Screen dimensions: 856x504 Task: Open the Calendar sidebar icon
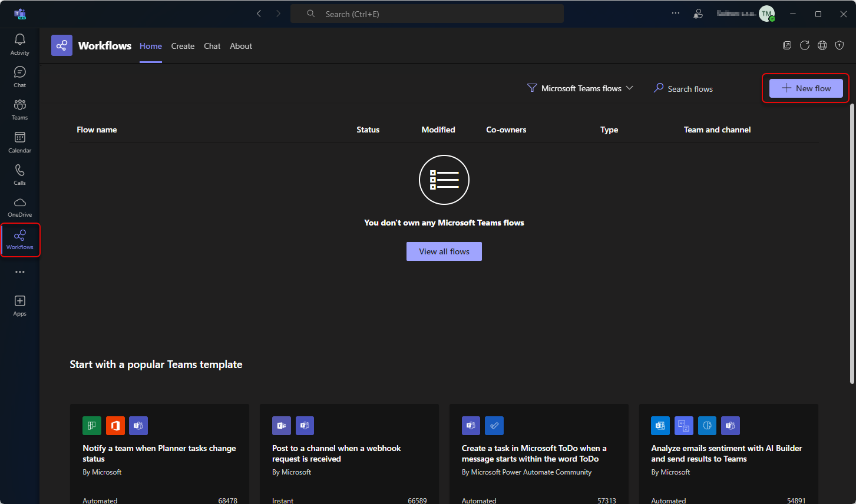(19, 142)
